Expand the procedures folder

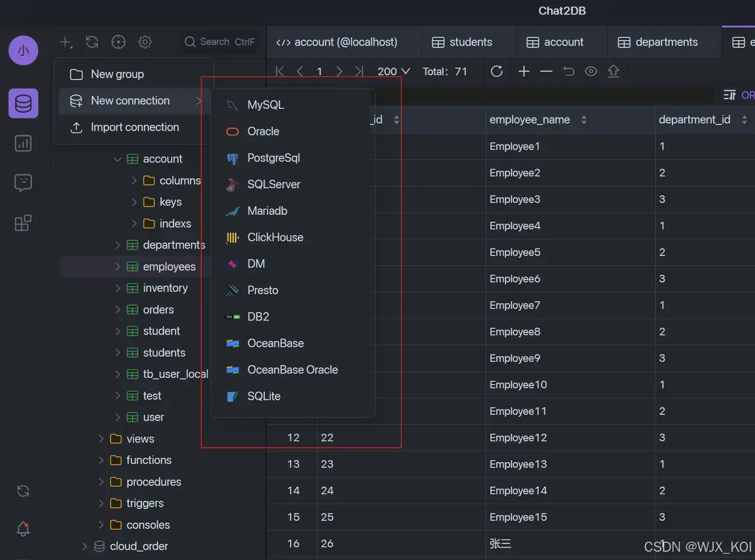click(101, 482)
